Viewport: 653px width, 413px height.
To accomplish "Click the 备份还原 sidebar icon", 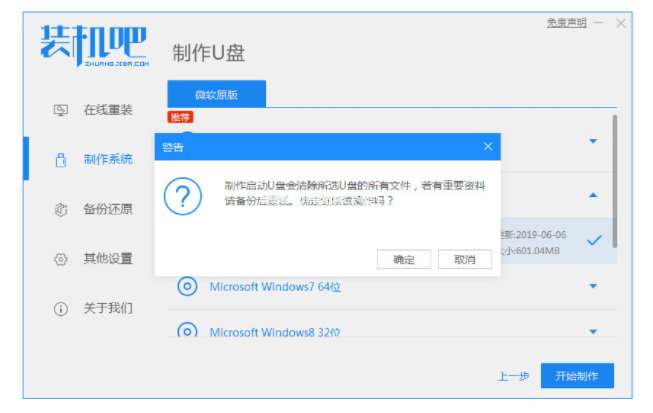I will [60, 209].
